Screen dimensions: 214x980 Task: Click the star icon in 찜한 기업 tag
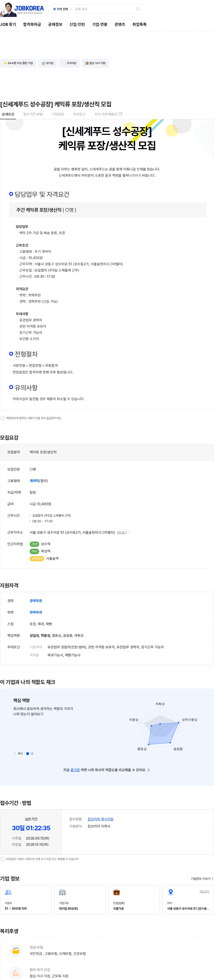point(5,63)
